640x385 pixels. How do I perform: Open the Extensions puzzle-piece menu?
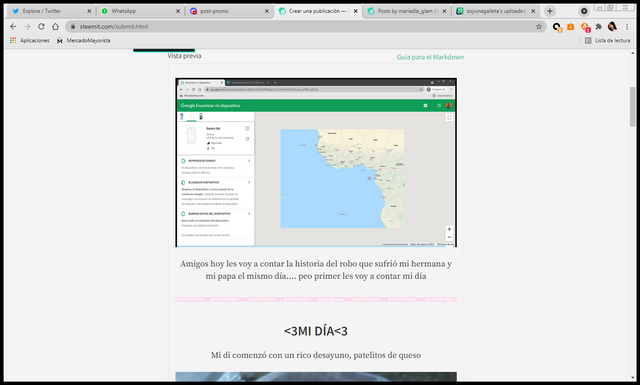[598, 27]
